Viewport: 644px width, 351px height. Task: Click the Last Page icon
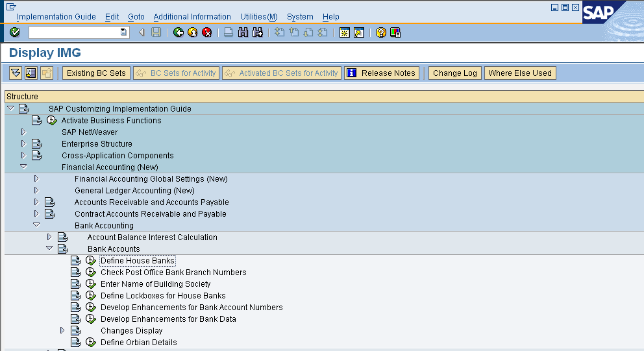click(323, 32)
